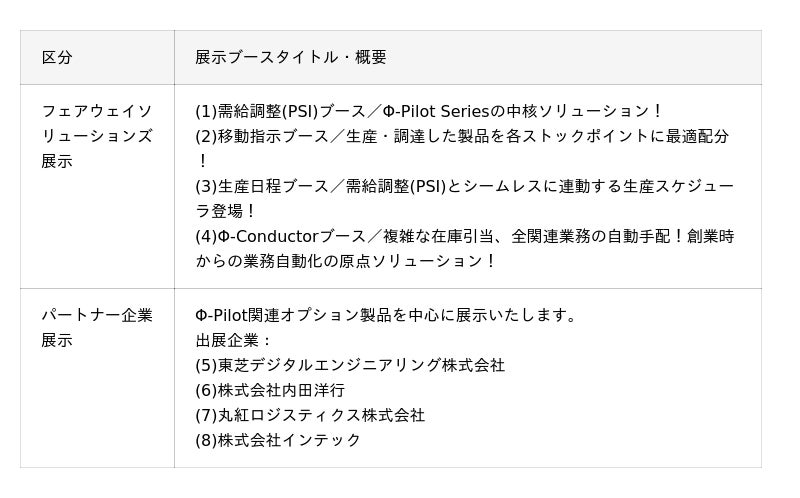Click (5)東芝デジタルエンジニアリング株式会社 entry
Image resolution: width=800 pixels, height=498 pixels.
350,365
